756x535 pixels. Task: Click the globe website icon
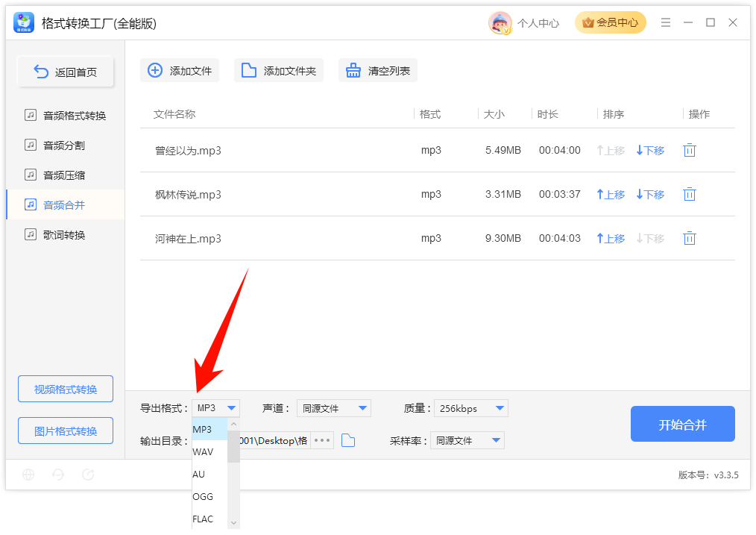pyautogui.click(x=28, y=475)
